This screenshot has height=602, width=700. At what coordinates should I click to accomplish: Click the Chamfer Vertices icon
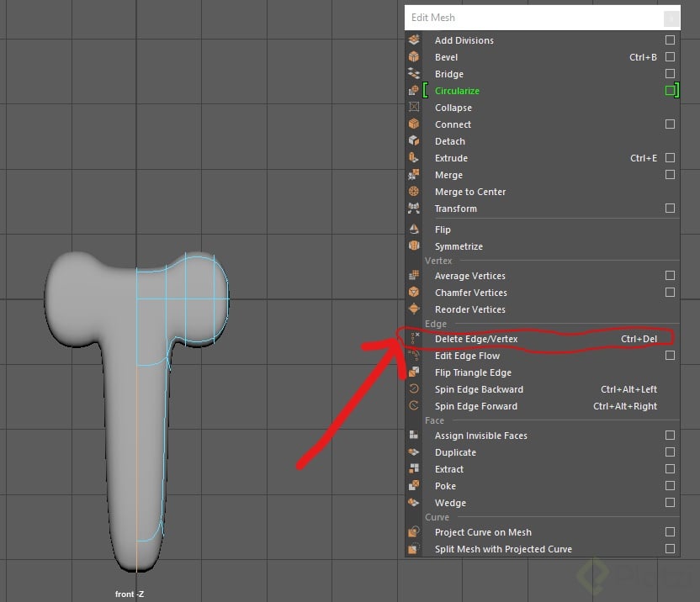tap(414, 293)
